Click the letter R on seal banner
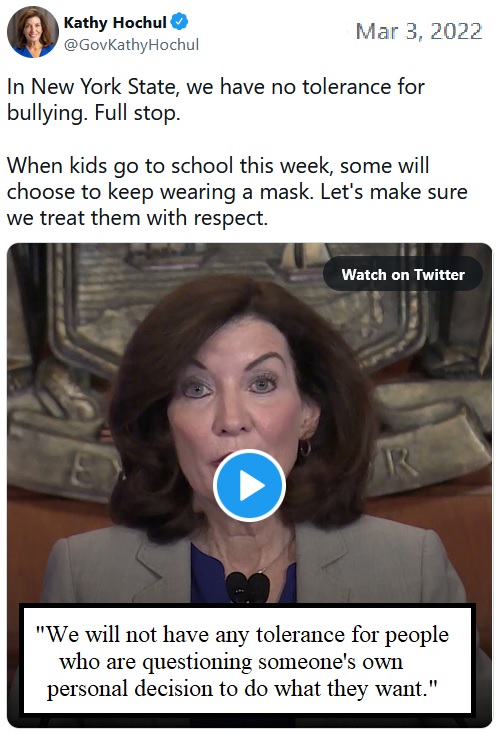The width and height of the screenshot is (497, 734). [396, 463]
